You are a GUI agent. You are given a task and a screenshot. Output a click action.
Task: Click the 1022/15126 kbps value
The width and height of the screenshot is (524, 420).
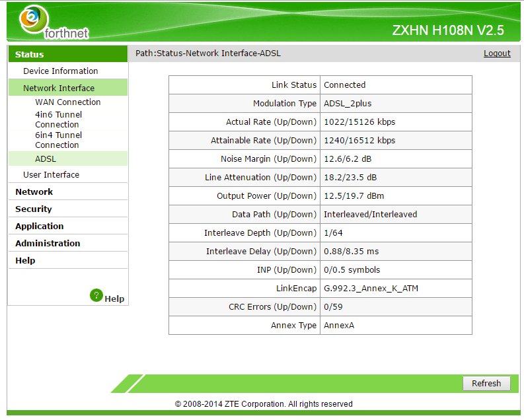tap(359, 122)
